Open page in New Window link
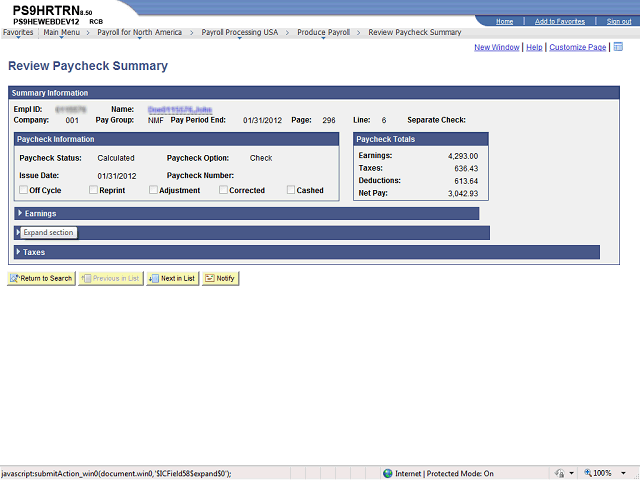640x480 pixels. tap(497, 47)
